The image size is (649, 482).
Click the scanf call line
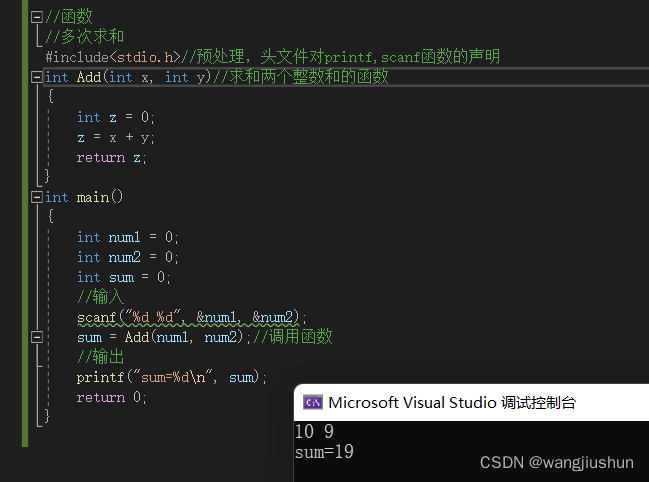(x=191, y=317)
